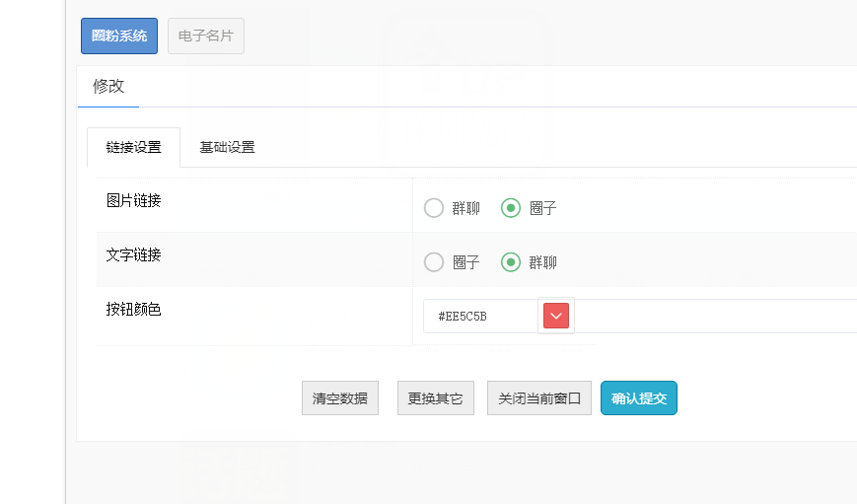The height and width of the screenshot is (504, 857).
Task: Choose 群聊 radio for 文字链接
Action: coord(511,262)
